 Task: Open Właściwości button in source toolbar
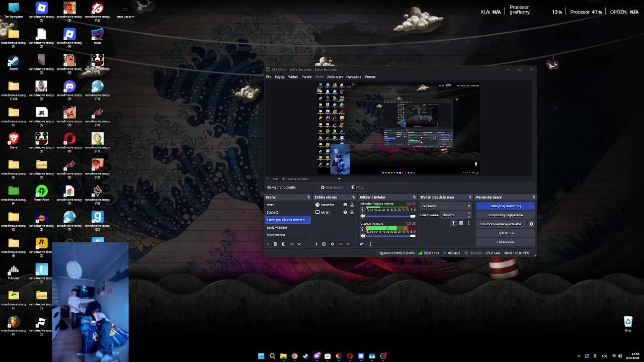pos(332,188)
